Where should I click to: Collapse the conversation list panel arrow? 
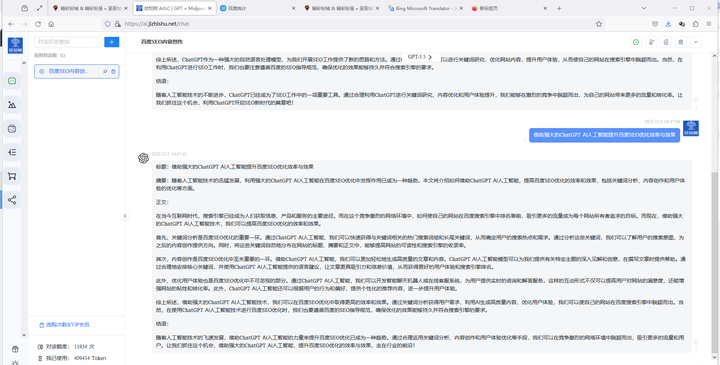[x=125, y=216]
